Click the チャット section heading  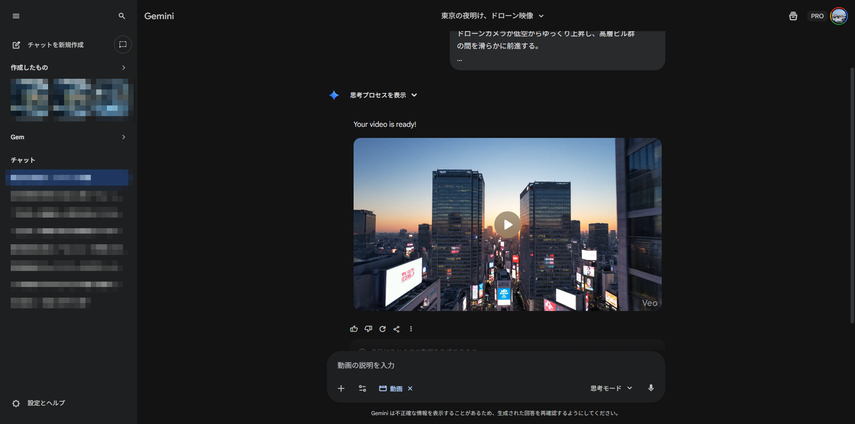23,160
